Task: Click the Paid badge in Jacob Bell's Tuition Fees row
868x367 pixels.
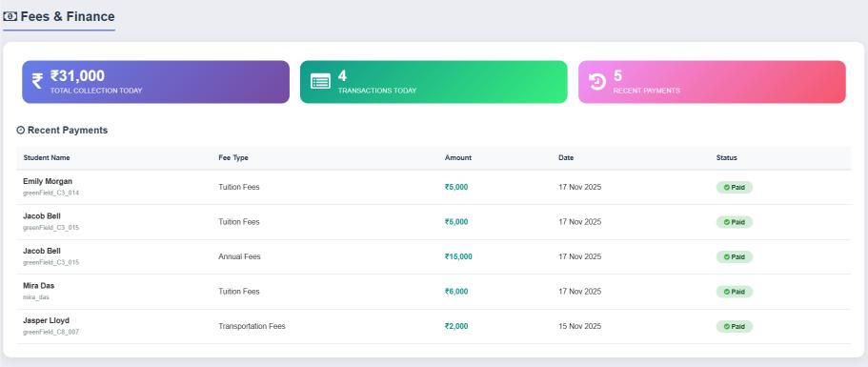Action: pos(734,222)
